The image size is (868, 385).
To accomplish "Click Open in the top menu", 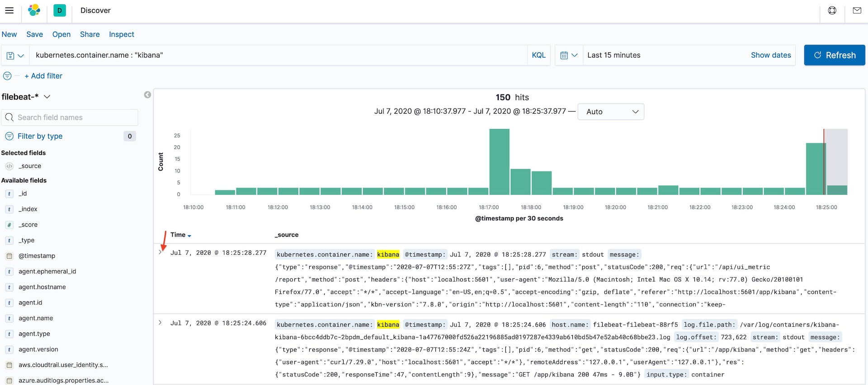I will point(61,34).
